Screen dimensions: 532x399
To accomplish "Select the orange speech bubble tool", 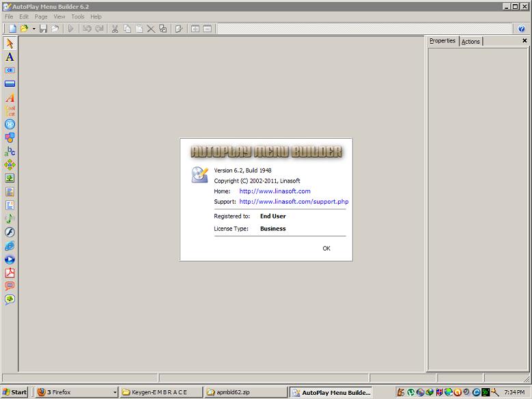I will (x=10, y=286).
